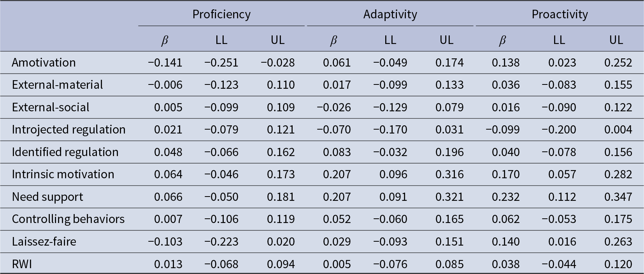This screenshot has height=274, width=644.
Task: Select the Amotivation row label
Action: point(44,62)
